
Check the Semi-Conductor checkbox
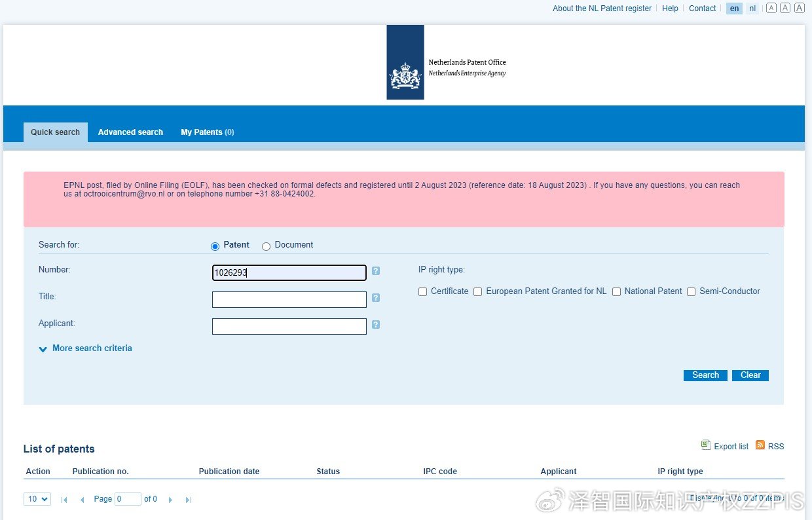[691, 291]
